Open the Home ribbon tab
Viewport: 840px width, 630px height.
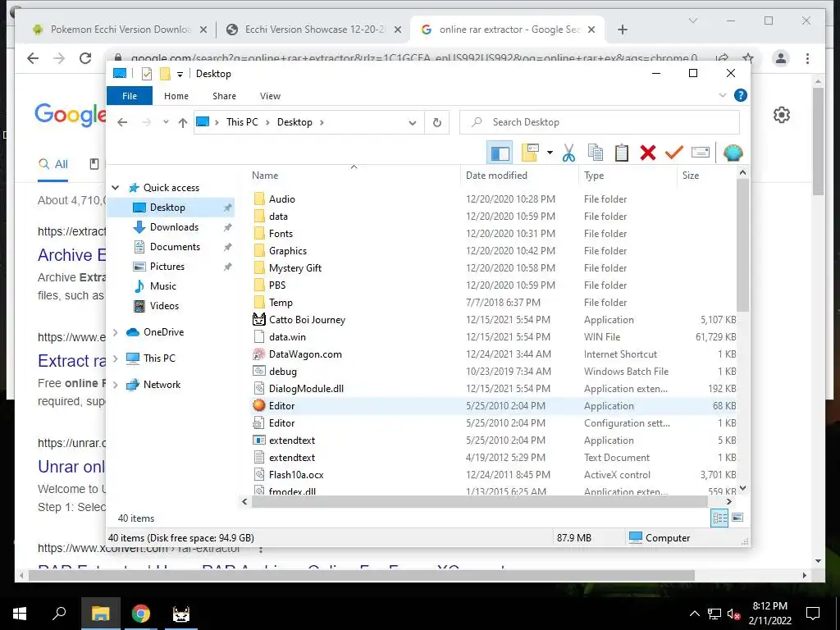pyautogui.click(x=176, y=96)
